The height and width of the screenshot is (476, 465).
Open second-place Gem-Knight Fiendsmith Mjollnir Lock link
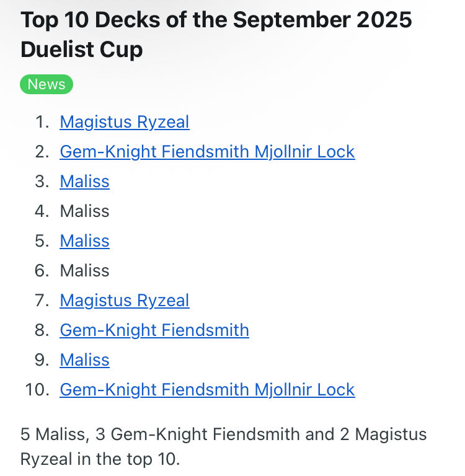click(207, 152)
